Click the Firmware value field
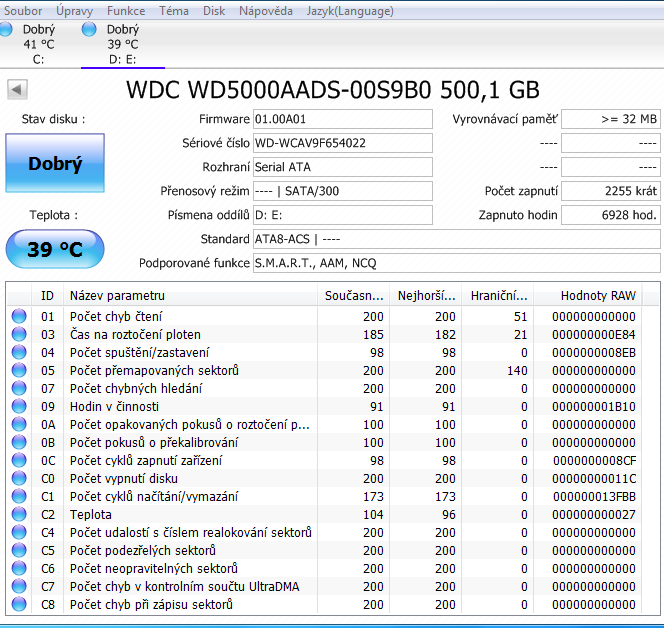This screenshot has width=664, height=628. tap(342, 119)
